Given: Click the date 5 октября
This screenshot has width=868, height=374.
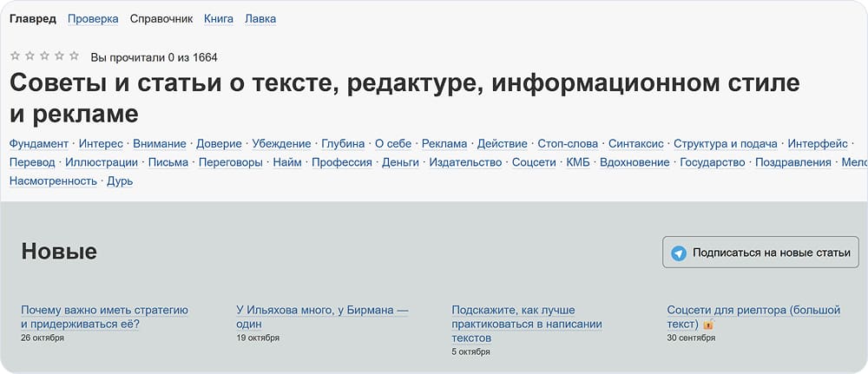Looking at the screenshot, I should 470,351.
